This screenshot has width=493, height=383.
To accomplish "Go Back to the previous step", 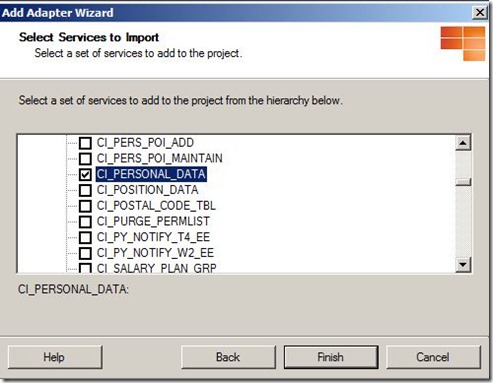I will tap(228, 357).
